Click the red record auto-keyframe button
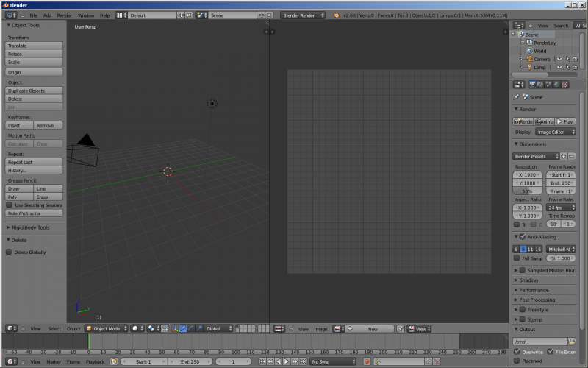Viewport: 588px width, 368px height. click(x=367, y=361)
